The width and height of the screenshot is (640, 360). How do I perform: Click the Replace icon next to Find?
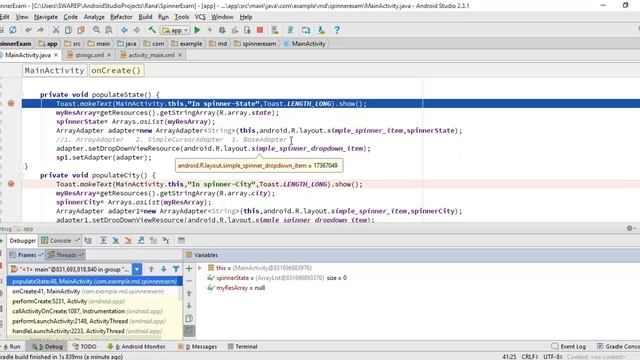click(109, 30)
